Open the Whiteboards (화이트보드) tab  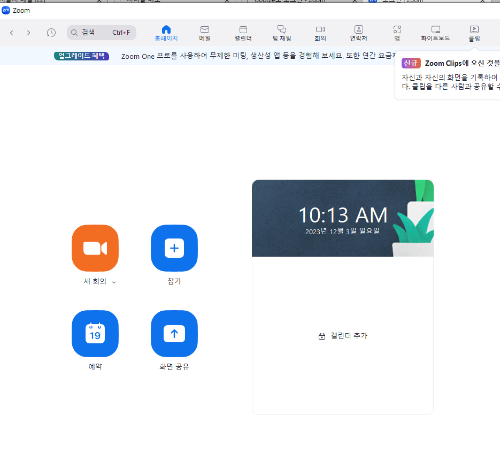click(x=435, y=33)
